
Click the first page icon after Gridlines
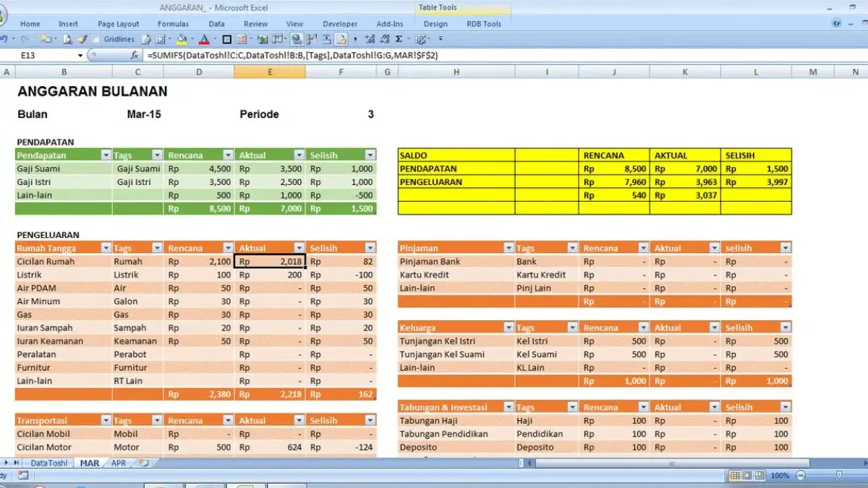145,39
